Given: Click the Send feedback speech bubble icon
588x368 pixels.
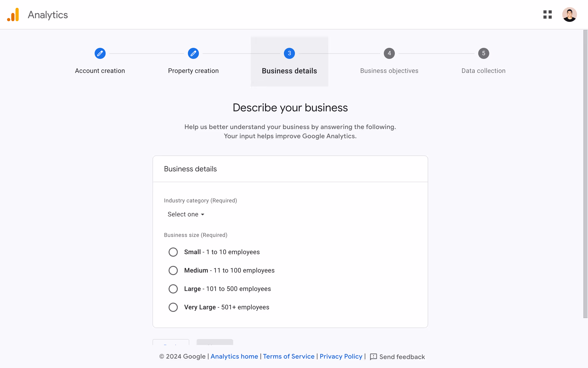Looking at the screenshot, I should pos(373,357).
